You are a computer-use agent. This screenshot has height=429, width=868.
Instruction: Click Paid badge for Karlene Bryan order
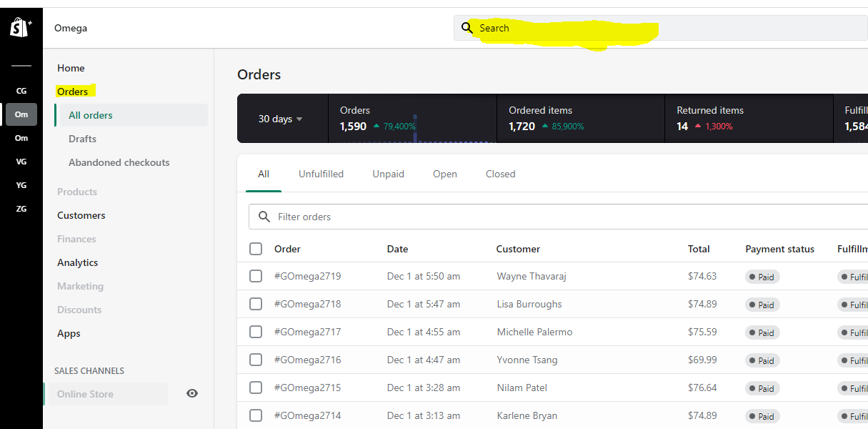click(x=762, y=416)
